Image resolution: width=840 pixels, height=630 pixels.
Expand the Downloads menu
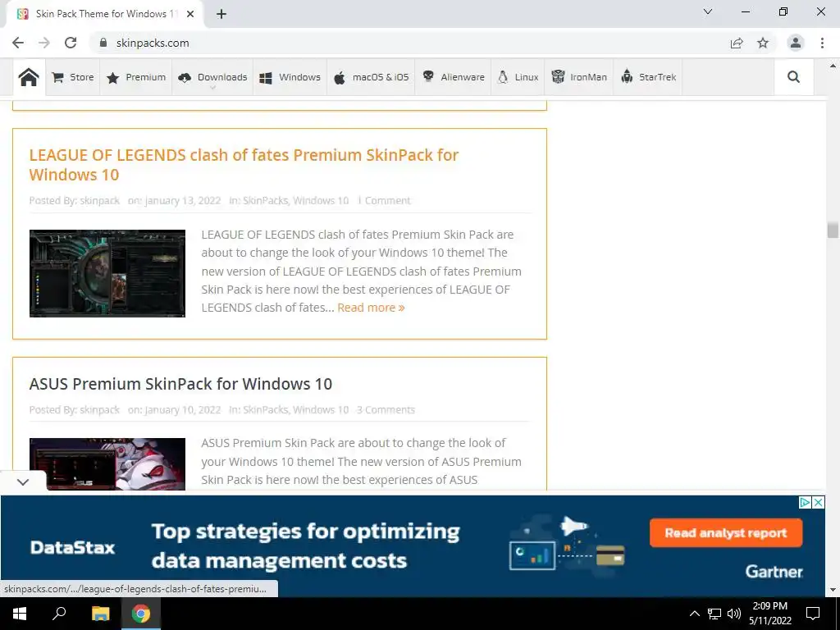coord(212,77)
